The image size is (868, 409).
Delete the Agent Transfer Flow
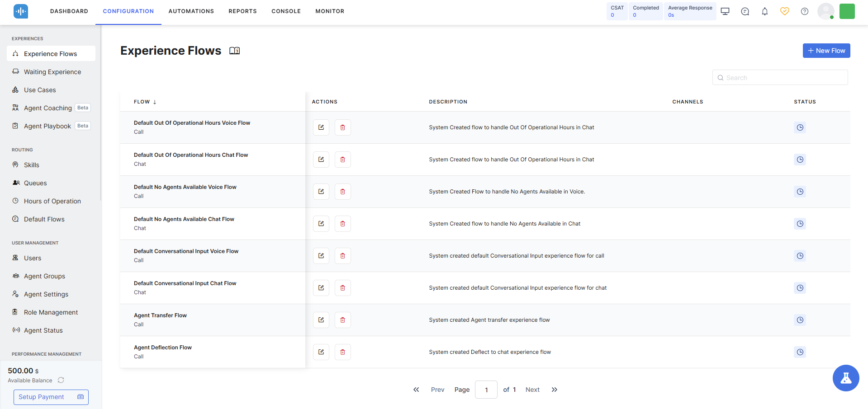(x=343, y=320)
